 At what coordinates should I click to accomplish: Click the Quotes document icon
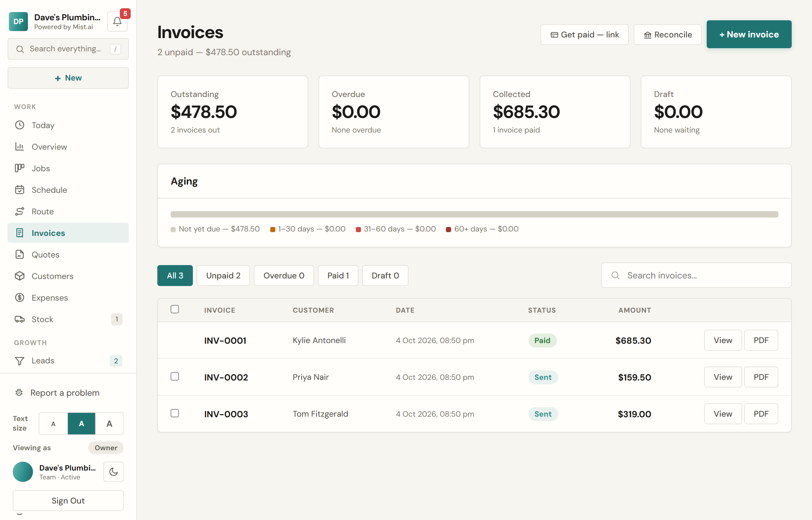click(x=20, y=255)
